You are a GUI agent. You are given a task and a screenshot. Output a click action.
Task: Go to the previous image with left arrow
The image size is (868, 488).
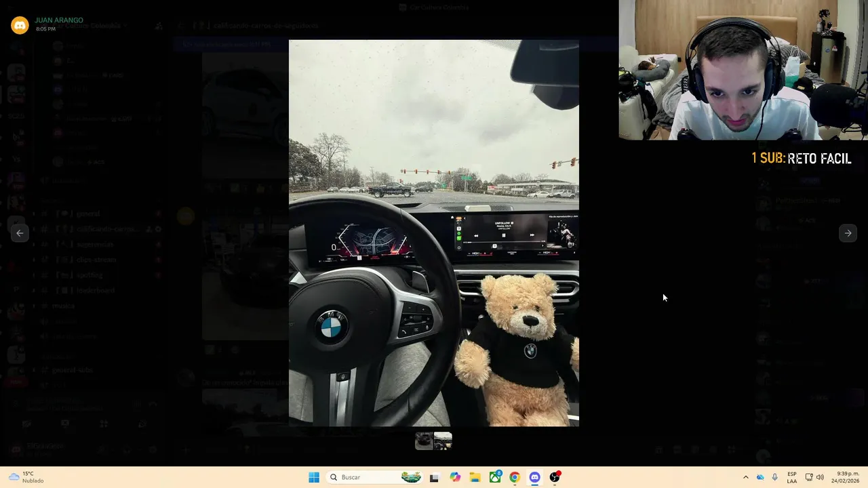[x=20, y=233]
